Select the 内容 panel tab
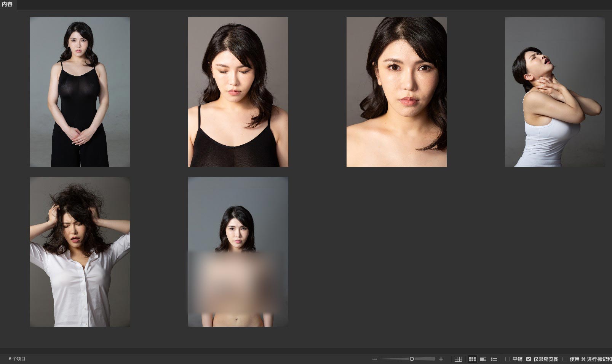The width and height of the screenshot is (612, 364). [7, 4]
